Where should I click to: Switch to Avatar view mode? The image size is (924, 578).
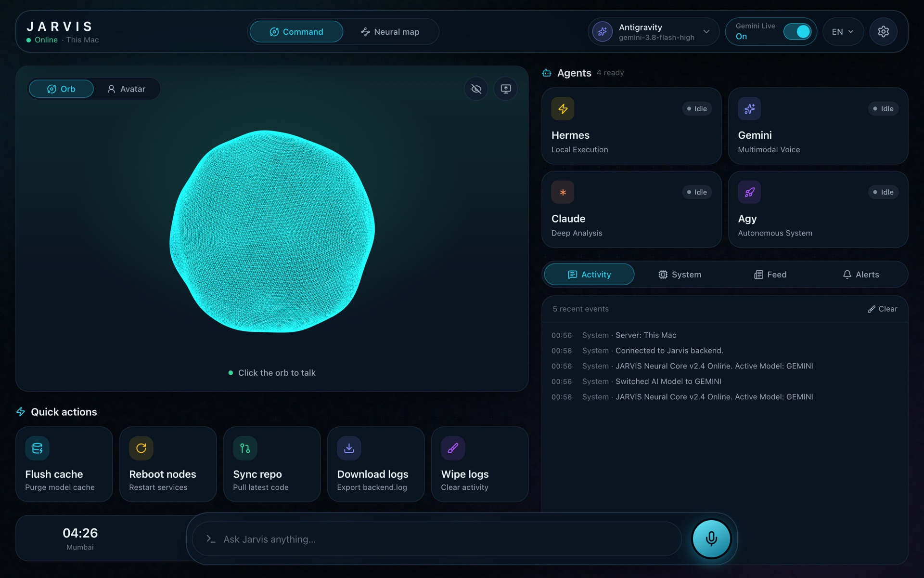(126, 89)
